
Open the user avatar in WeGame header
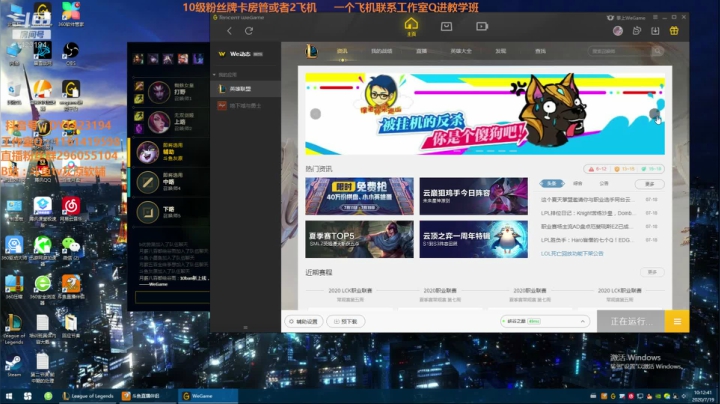click(618, 31)
